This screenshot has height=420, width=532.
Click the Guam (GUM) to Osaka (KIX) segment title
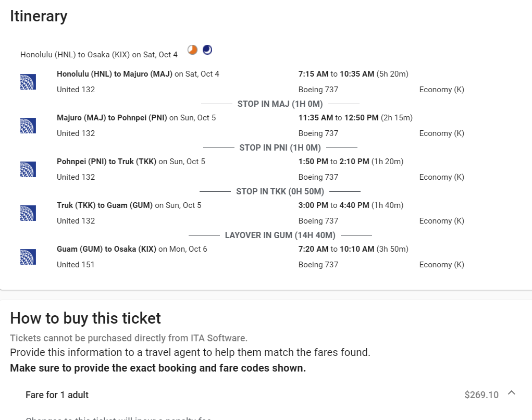pos(106,249)
